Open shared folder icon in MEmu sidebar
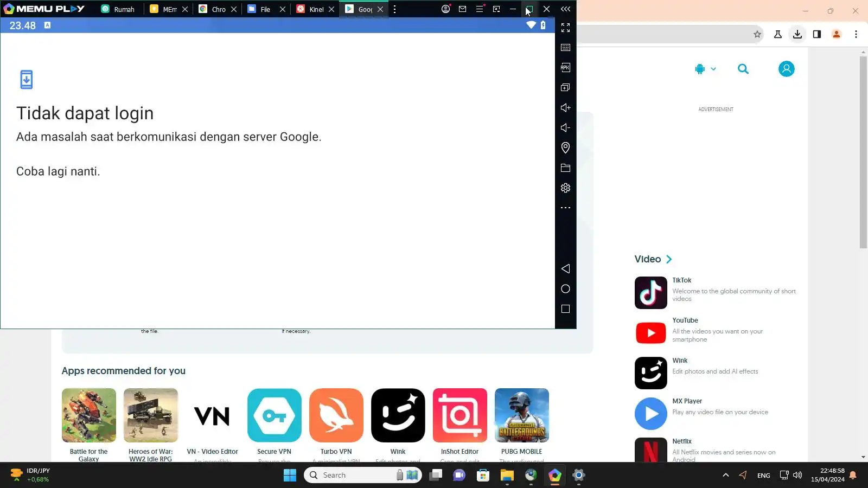 pyautogui.click(x=565, y=168)
